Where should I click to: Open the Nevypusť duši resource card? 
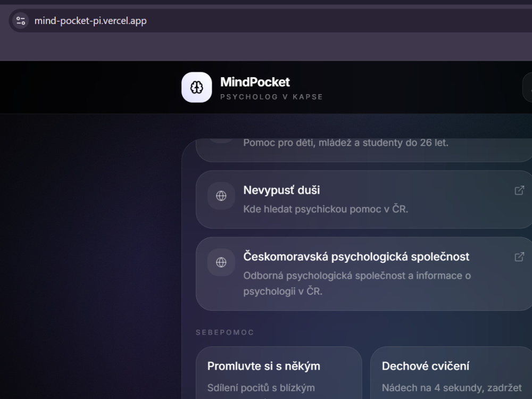(x=364, y=199)
